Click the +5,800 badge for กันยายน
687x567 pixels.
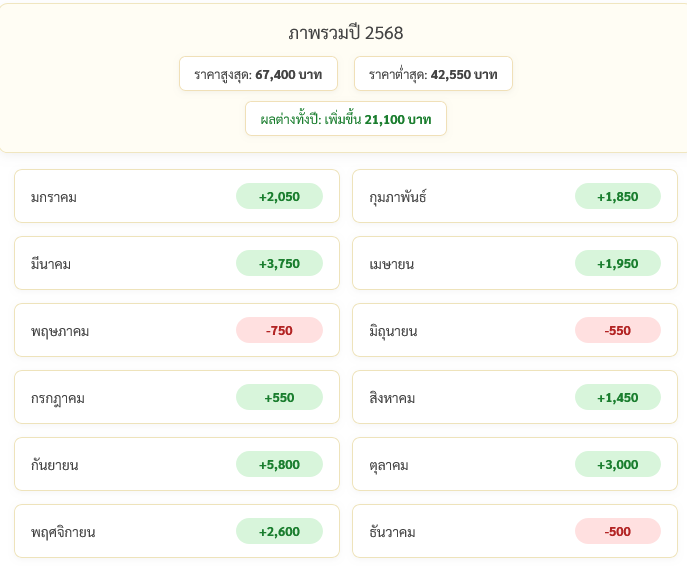[279, 465]
